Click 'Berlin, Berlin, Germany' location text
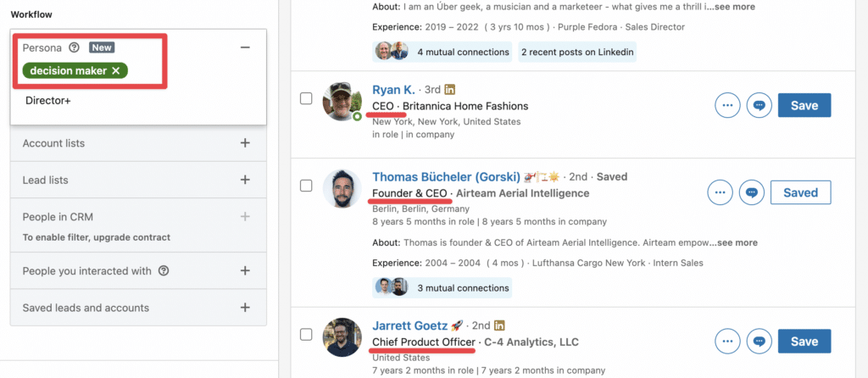This screenshot has width=868, height=378. pos(420,209)
